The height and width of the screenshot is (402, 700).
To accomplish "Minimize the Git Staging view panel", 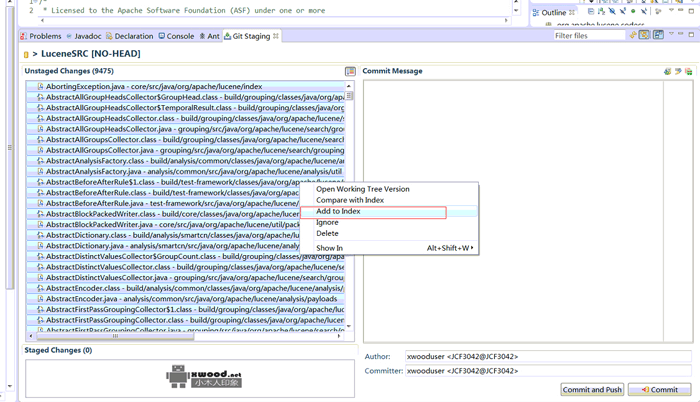I will [x=680, y=34].
